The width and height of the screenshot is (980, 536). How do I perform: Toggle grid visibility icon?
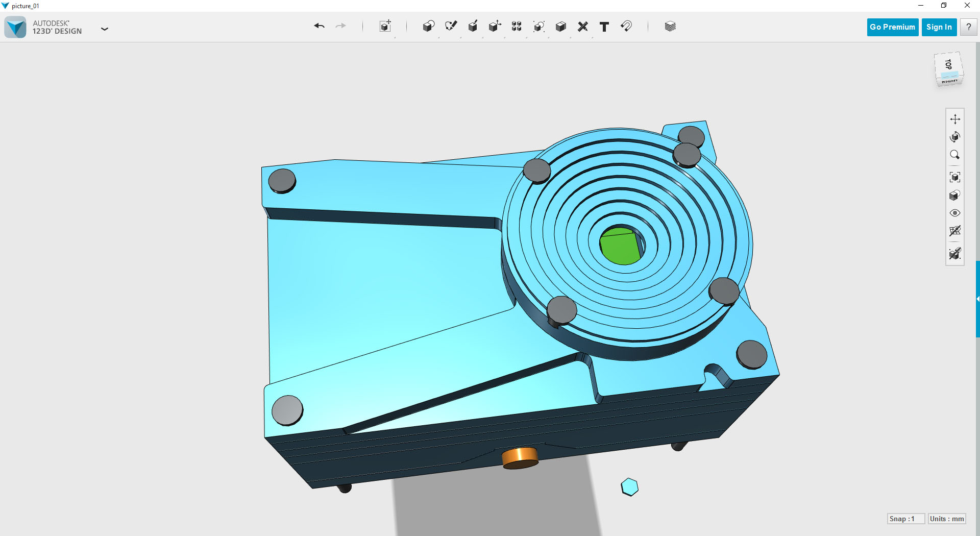point(955,231)
